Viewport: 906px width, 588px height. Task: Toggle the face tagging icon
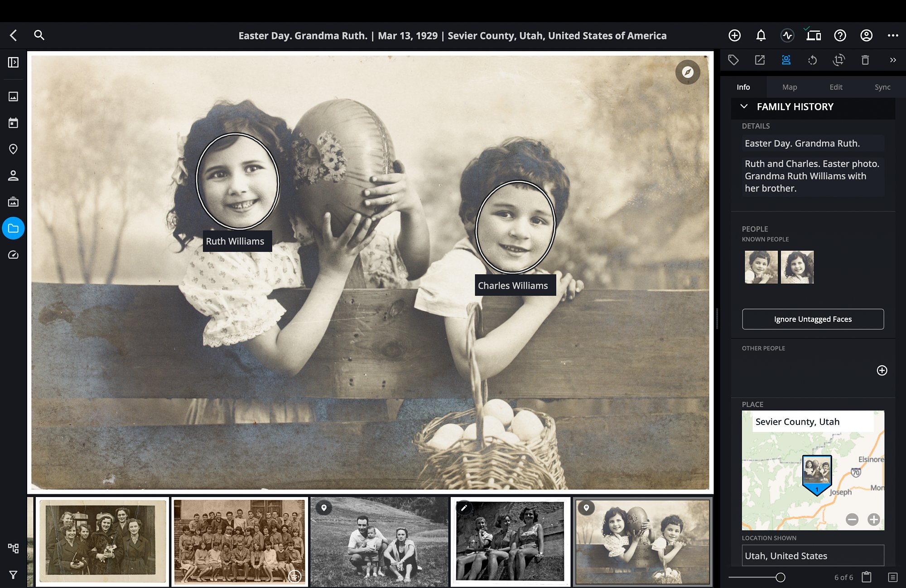pos(786,60)
